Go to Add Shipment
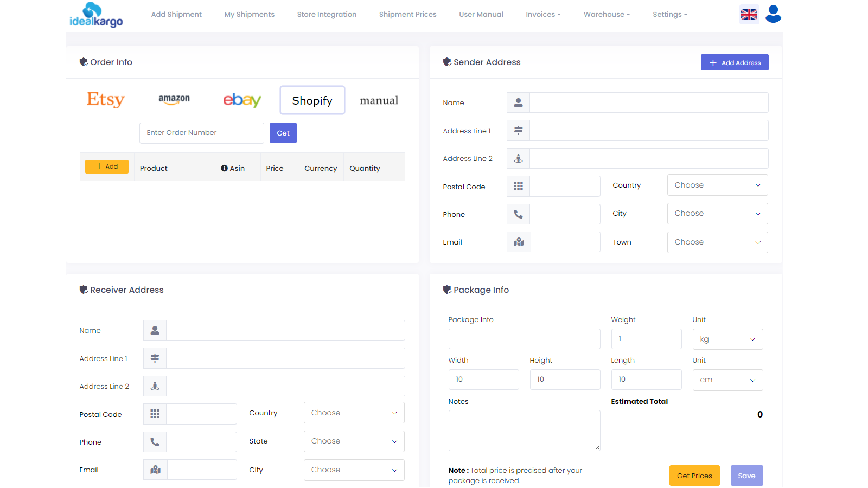868x488 pixels. click(176, 15)
